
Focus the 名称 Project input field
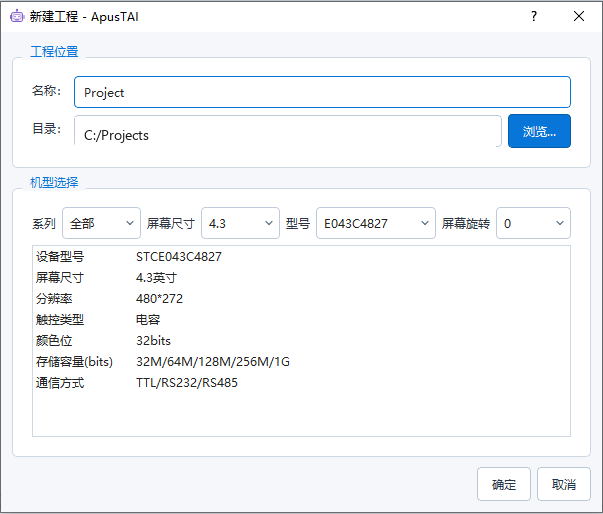coord(322,92)
